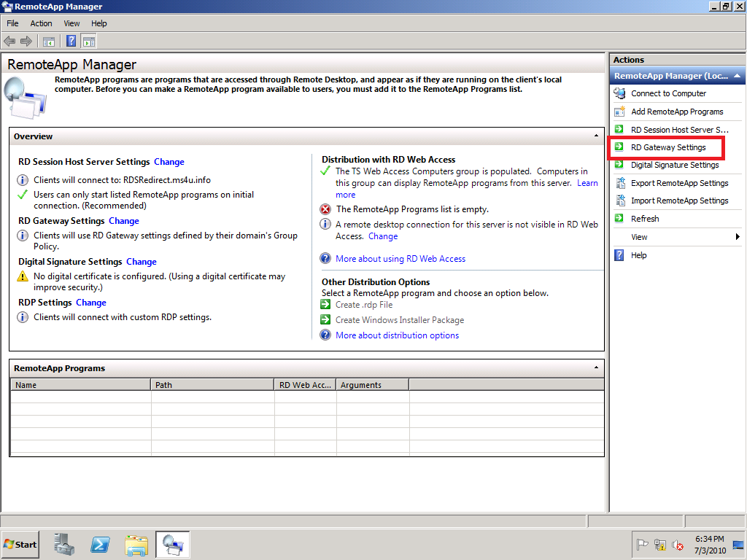This screenshot has height=560, width=747.
Task: Click help icon beside distribution options link
Action: point(325,335)
